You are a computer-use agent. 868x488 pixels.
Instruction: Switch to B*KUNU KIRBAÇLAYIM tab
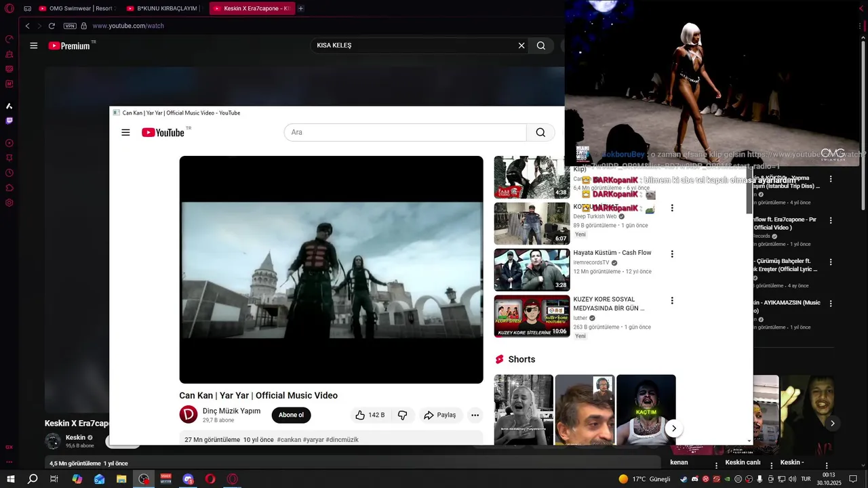163,9
